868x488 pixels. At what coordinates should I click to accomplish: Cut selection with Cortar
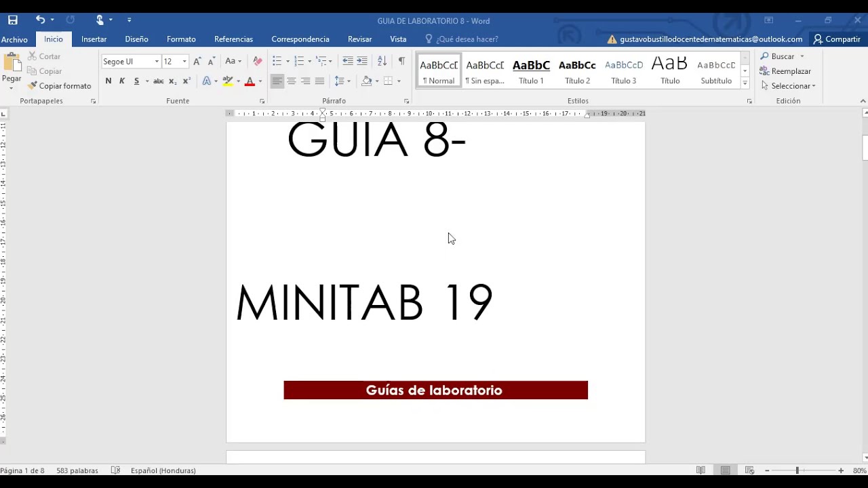pyautogui.click(x=44, y=56)
